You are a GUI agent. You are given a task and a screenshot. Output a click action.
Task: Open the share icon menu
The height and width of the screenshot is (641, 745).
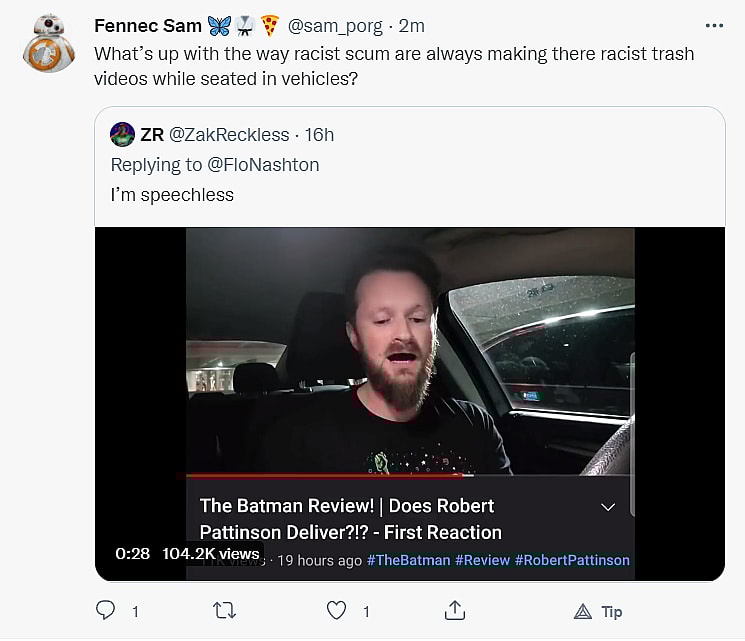(x=455, y=610)
